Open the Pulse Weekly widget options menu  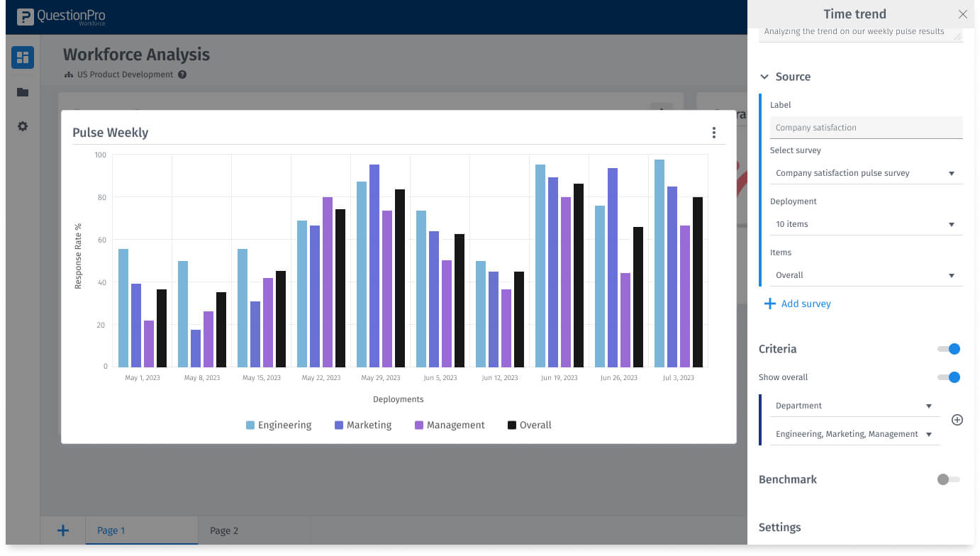714,132
